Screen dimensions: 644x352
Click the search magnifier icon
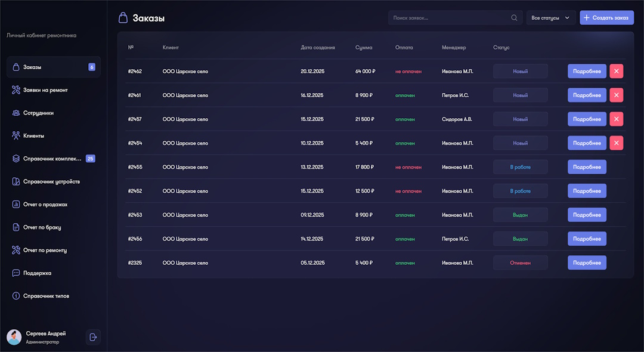[x=514, y=18]
